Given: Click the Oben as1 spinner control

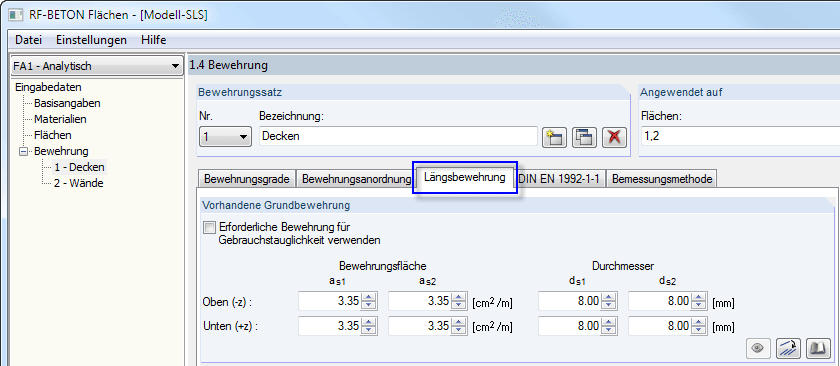Looking at the screenshot, I should (368, 302).
